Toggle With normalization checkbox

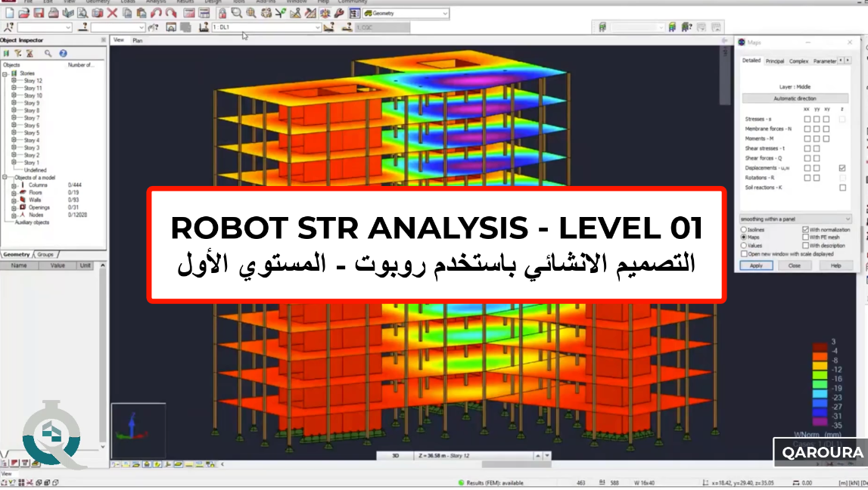[x=805, y=230]
